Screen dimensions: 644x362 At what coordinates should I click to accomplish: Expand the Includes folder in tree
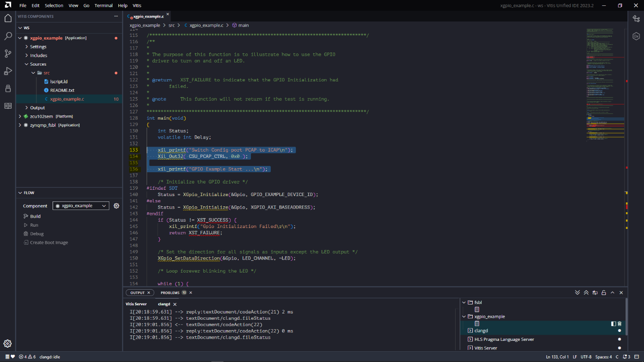(x=38, y=56)
